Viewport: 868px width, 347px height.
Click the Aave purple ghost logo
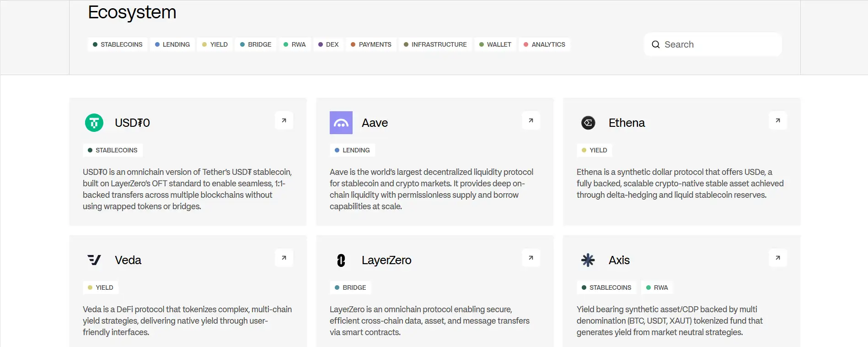(x=341, y=123)
